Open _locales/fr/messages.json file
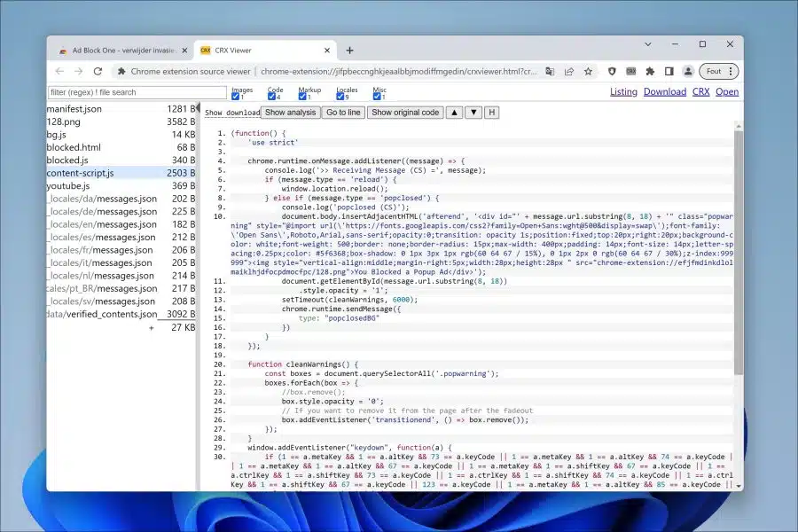Image resolution: width=798 pixels, height=532 pixels. point(121,250)
